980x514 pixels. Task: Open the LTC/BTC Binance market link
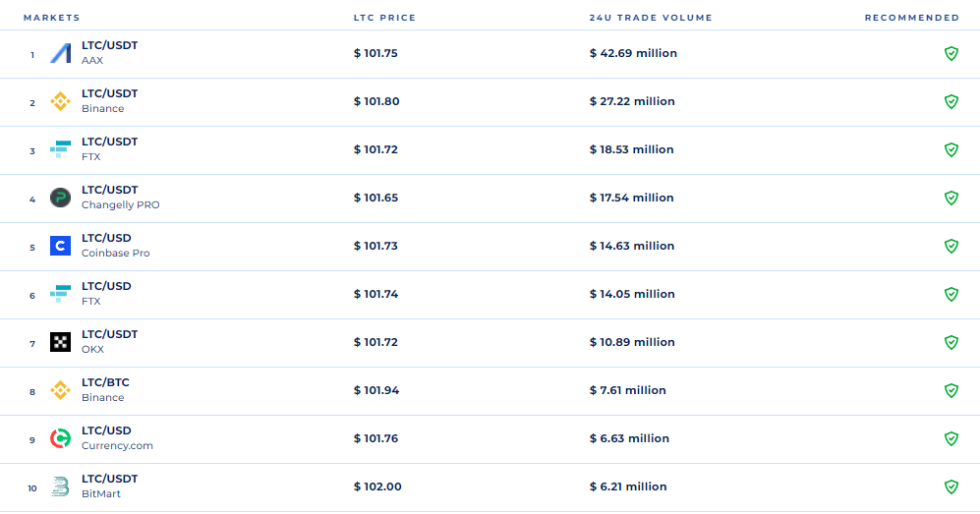tap(105, 383)
